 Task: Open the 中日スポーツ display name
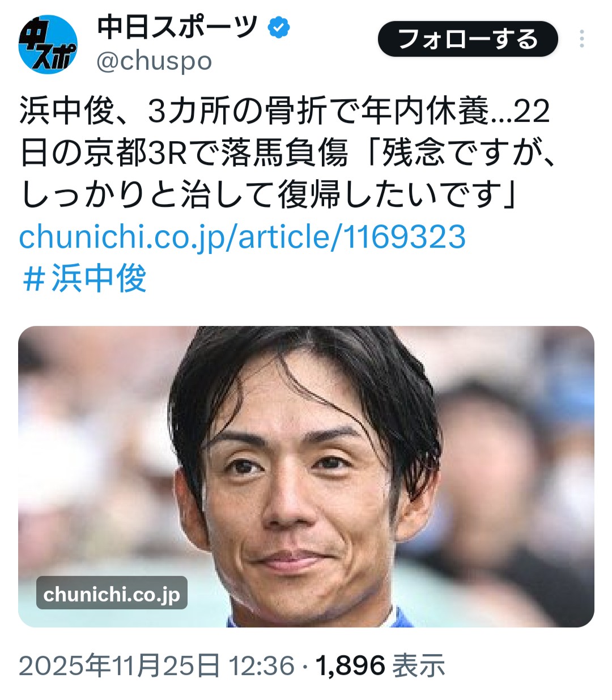pyautogui.click(x=177, y=27)
